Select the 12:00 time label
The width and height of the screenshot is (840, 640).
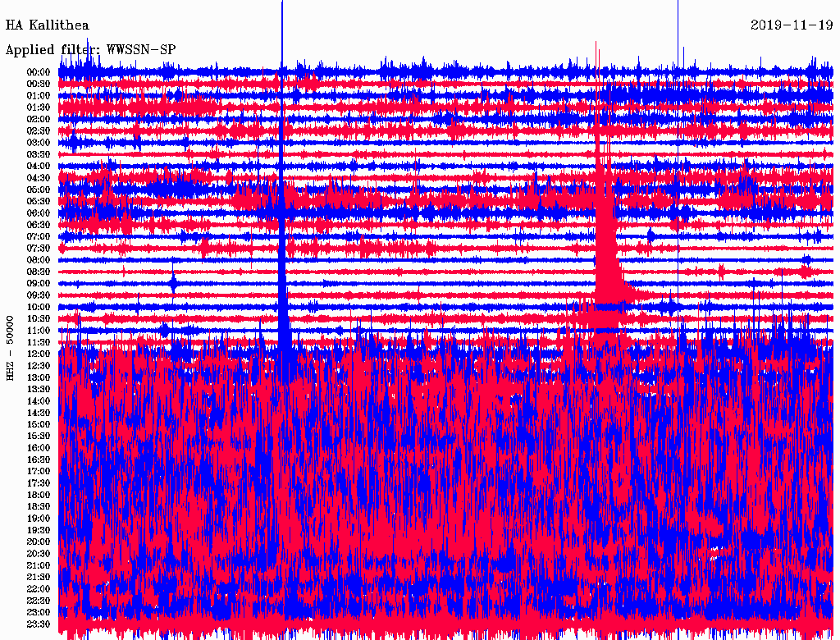click(x=39, y=354)
